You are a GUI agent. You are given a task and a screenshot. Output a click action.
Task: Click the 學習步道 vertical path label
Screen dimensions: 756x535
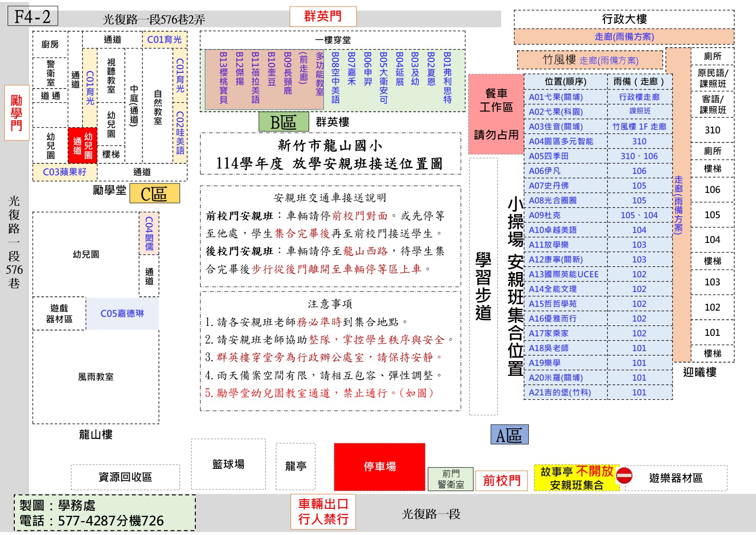[483, 287]
